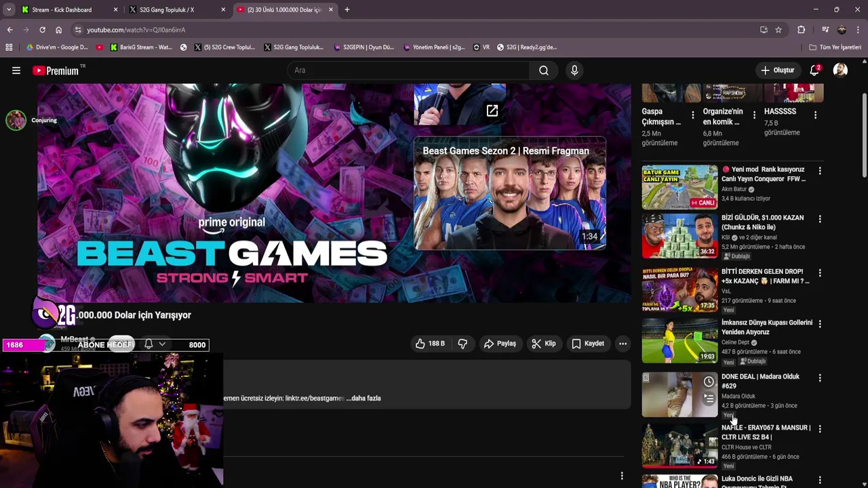Click the YouTube Ara search field
The width and height of the screenshot is (868, 488).
click(409, 70)
